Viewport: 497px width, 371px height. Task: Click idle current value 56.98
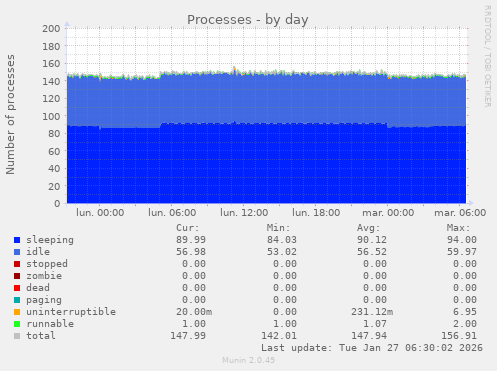[191, 252]
